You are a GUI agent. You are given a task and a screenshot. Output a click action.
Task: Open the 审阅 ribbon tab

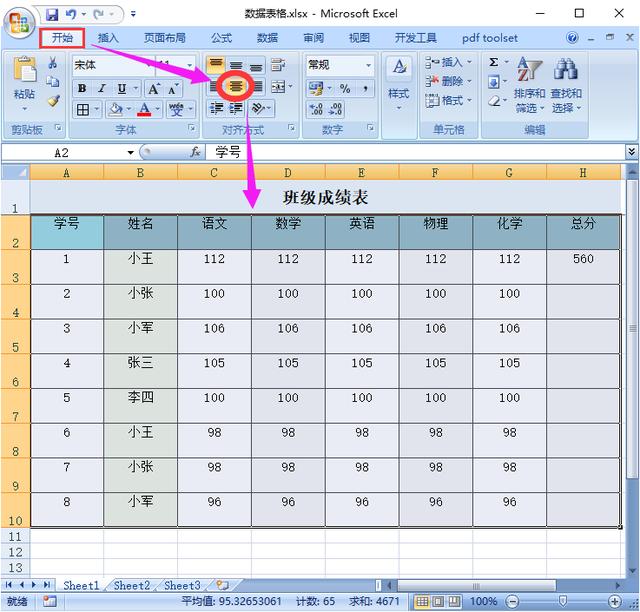[x=313, y=38]
